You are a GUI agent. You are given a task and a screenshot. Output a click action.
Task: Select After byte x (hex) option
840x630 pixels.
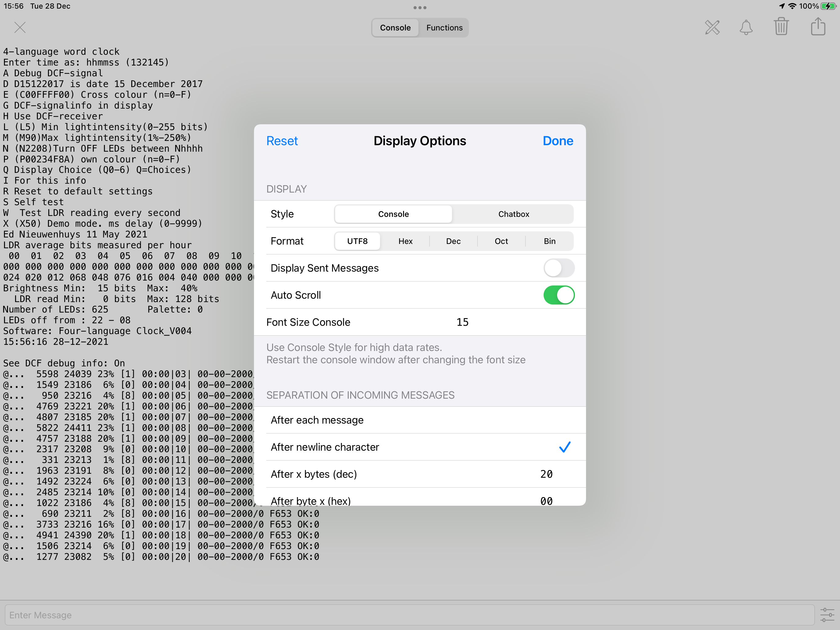click(420, 497)
